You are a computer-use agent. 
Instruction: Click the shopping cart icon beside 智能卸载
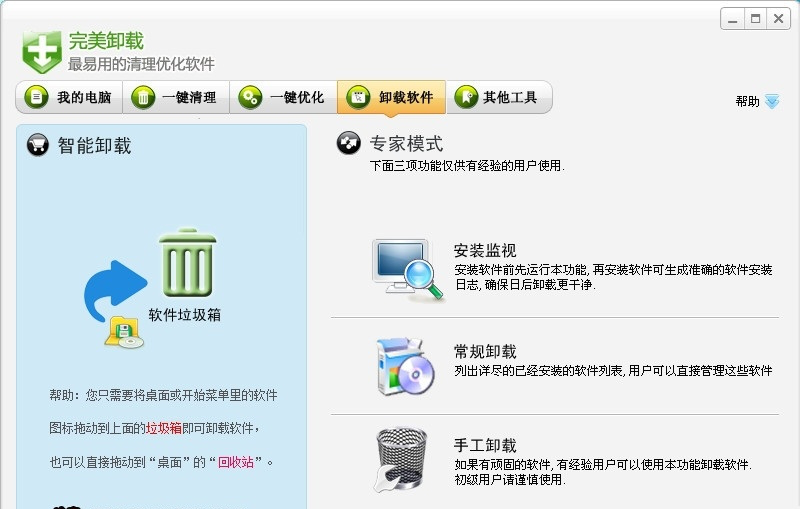point(38,145)
